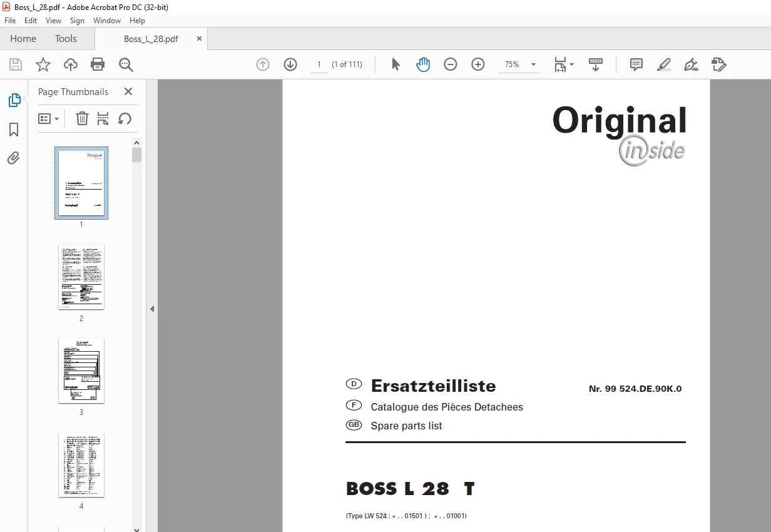Click the Fill & Sign stamp icon
The image size is (771, 532).
719,64
